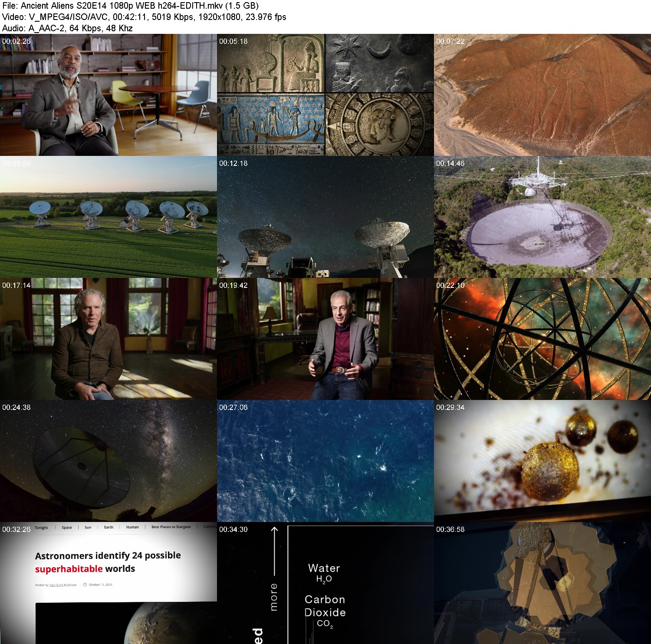Screen dimensions: 651x644
Task: Click the Audio info line
Action: coord(67,28)
